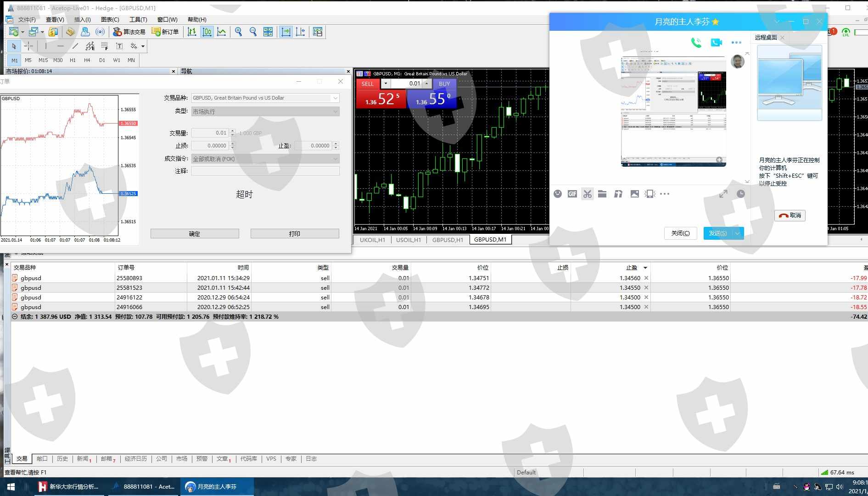Screen dimensions: 868x496
Task: Increase the 交易量 volume with up arrow
Action: (233, 131)
